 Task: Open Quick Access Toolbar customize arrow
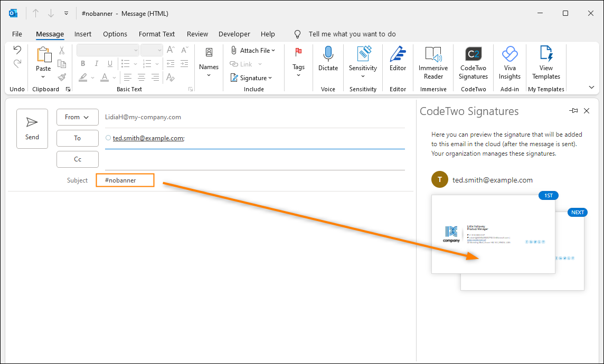pos(66,14)
